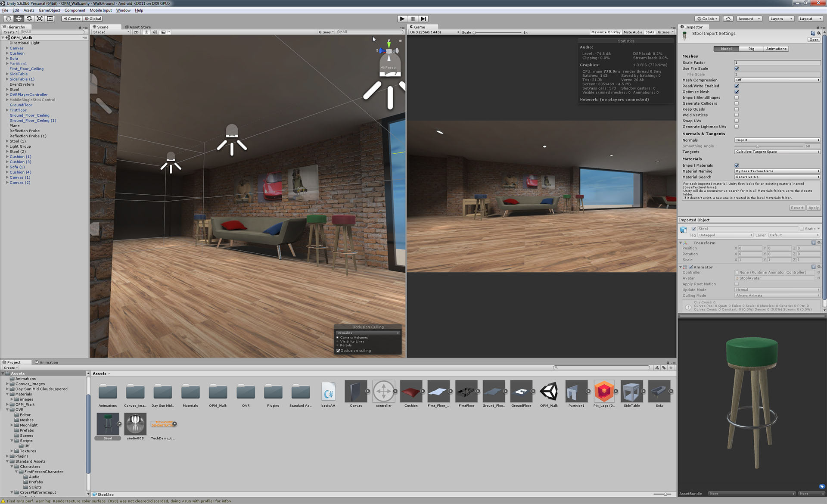The height and width of the screenshot is (504, 827).
Task: Select the Scale tool
Action: tap(40, 19)
